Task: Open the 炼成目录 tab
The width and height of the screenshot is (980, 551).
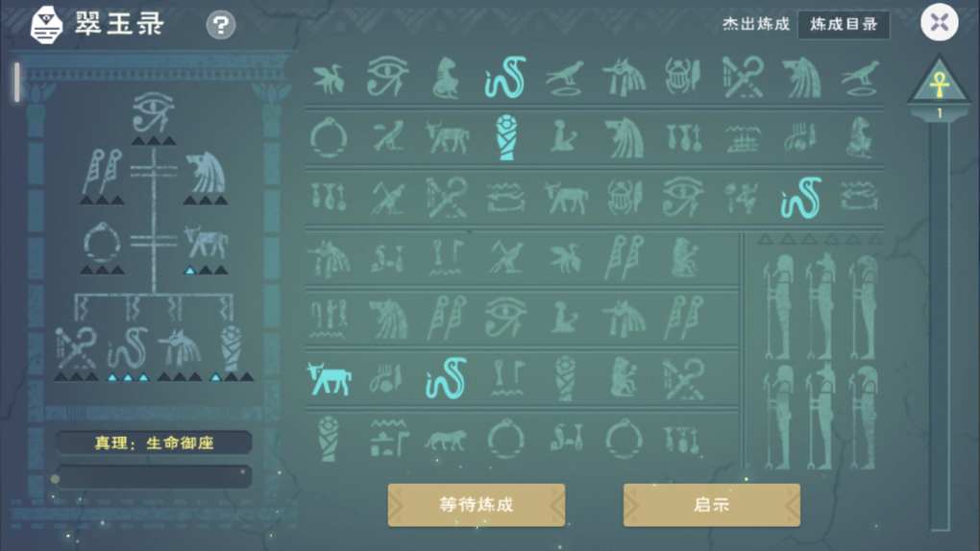Action: coord(844,24)
